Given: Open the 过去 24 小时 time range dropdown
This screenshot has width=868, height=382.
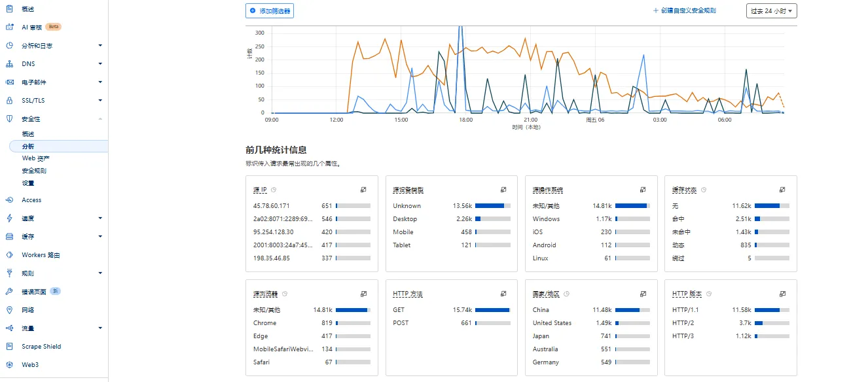Looking at the screenshot, I should pos(770,10).
